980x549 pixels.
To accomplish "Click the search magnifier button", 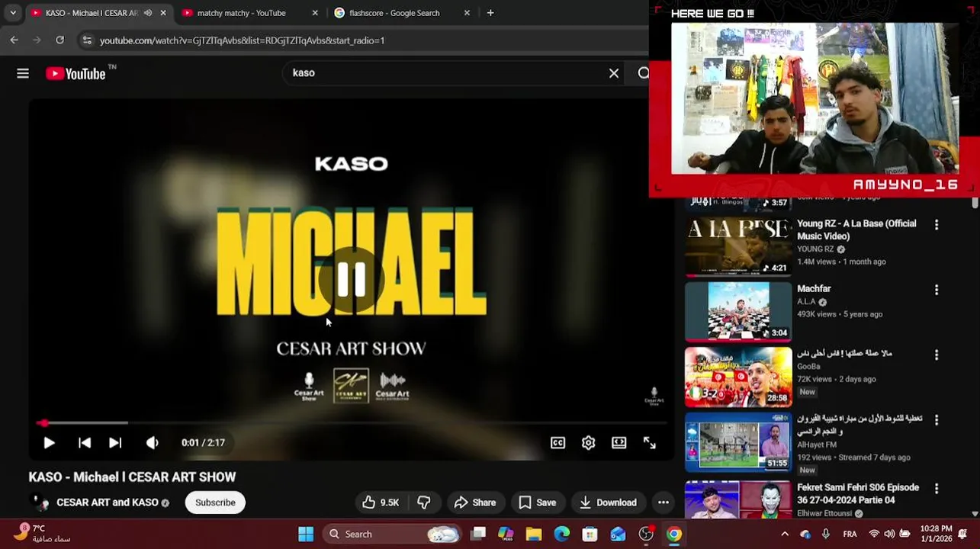I will (643, 73).
